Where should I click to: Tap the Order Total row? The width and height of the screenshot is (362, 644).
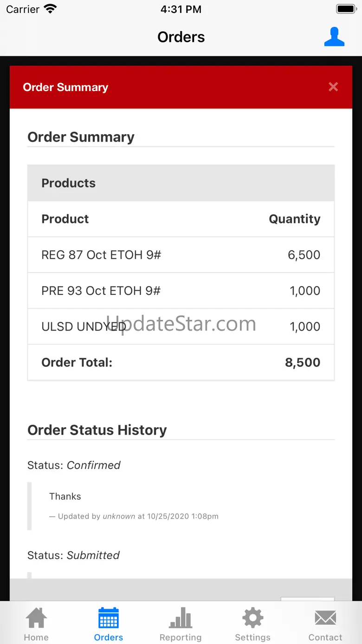(x=181, y=363)
